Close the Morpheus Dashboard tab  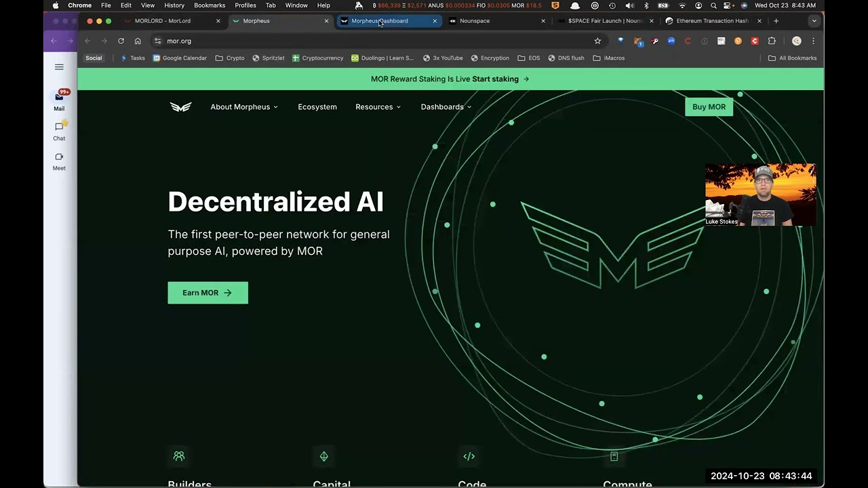[x=435, y=21]
